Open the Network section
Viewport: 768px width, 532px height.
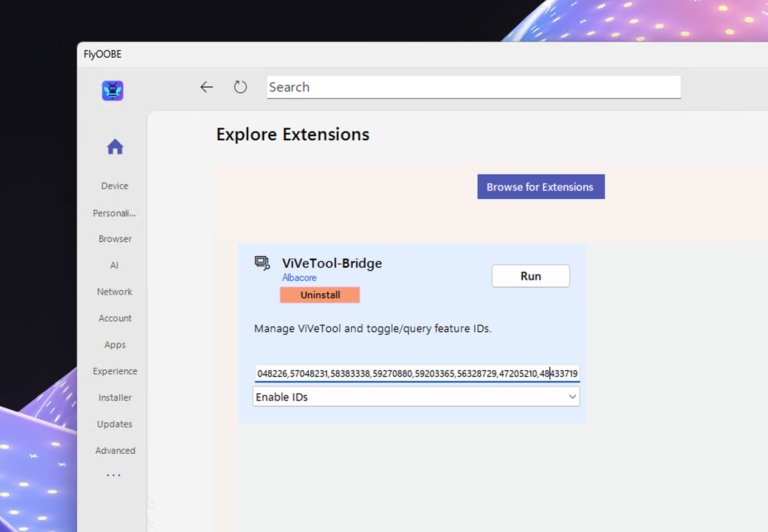115,292
